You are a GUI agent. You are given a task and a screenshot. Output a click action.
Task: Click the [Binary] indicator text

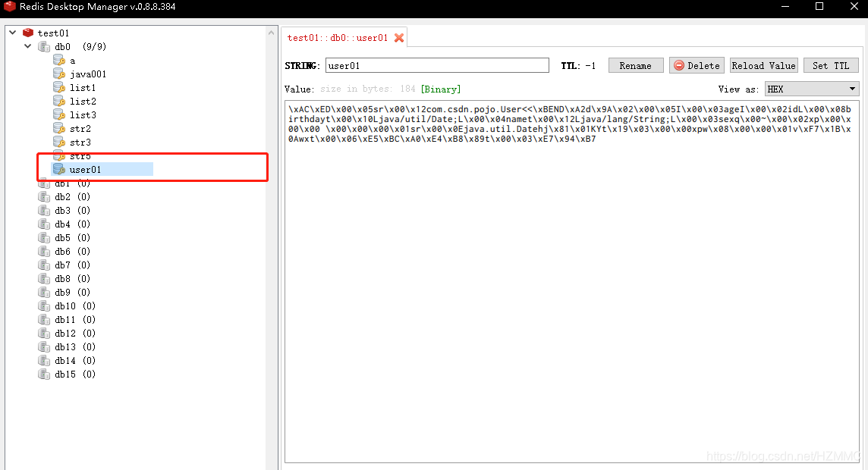click(x=441, y=89)
